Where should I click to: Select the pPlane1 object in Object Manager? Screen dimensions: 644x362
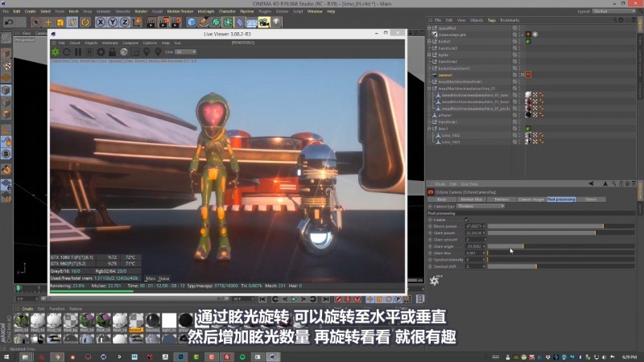pos(445,115)
